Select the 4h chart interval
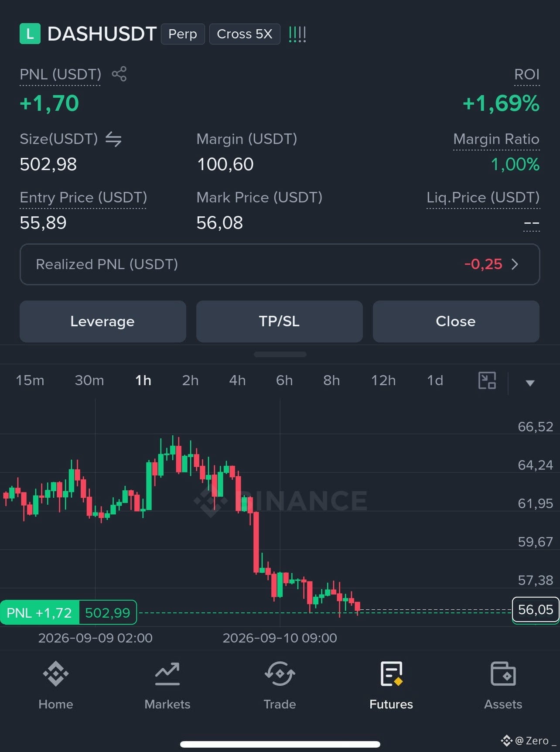Screen dimensions: 560x752 237,380
